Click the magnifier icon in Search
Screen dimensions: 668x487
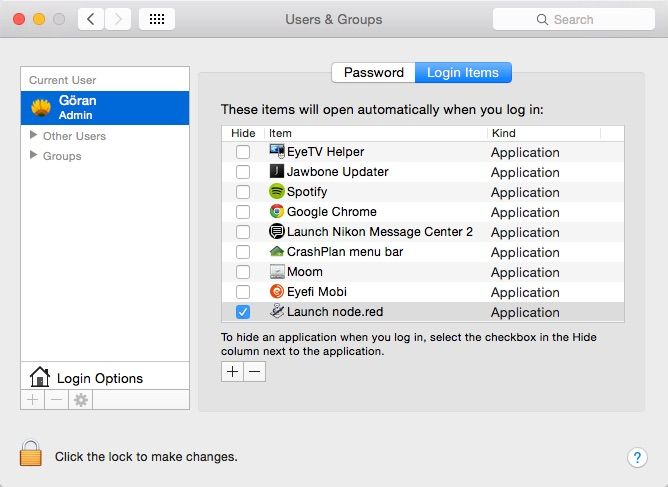542,20
